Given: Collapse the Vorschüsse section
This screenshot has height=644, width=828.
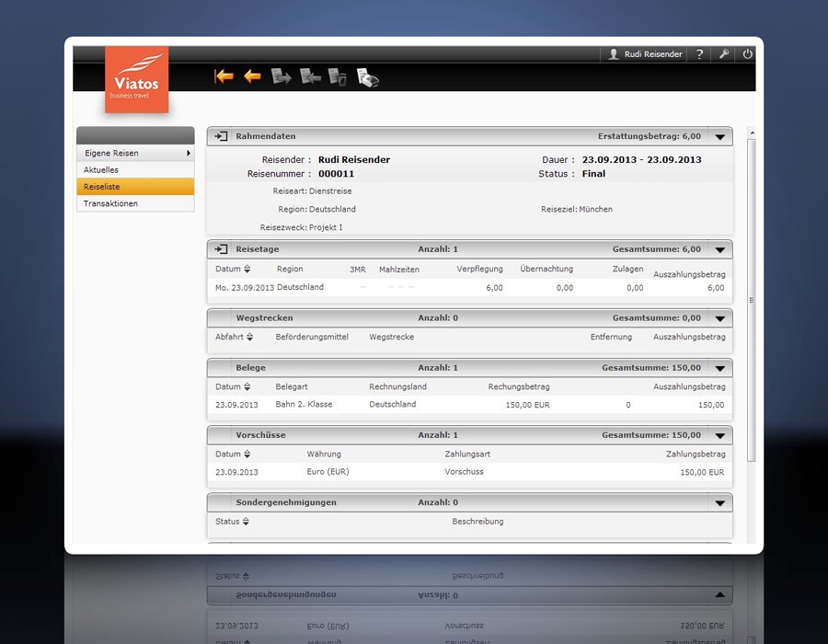Looking at the screenshot, I should coord(719,435).
